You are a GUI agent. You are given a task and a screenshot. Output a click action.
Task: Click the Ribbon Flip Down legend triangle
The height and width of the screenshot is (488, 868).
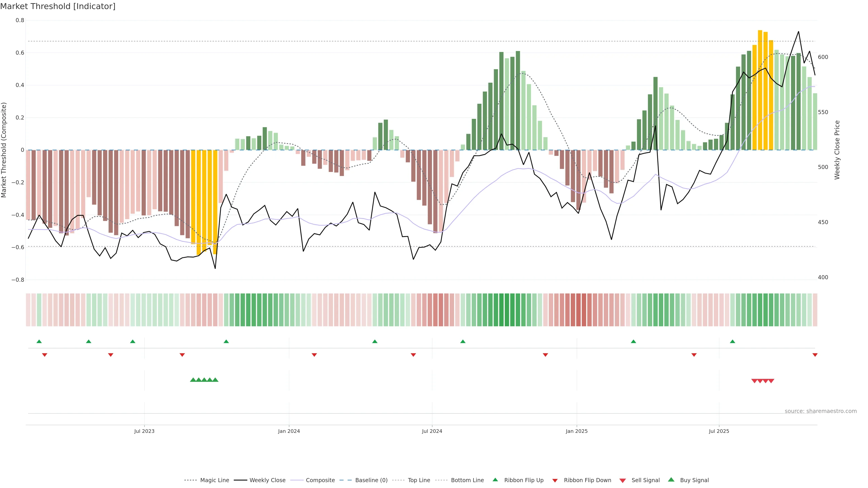click(555, 481)
